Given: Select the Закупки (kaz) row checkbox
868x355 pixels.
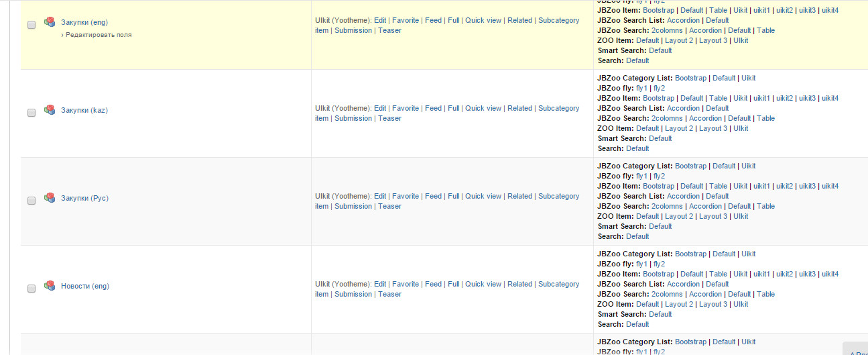Looking at the screenshot, I should tap(32, 113).
